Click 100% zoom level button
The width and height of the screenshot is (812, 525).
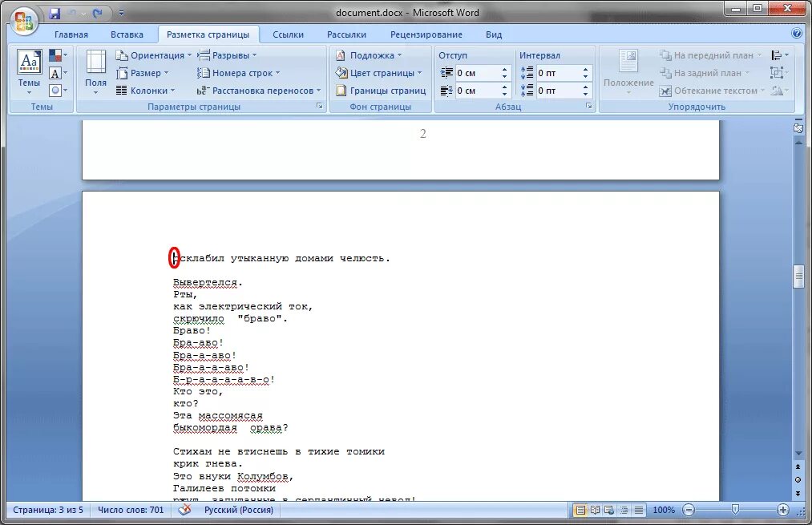point(664,510)
